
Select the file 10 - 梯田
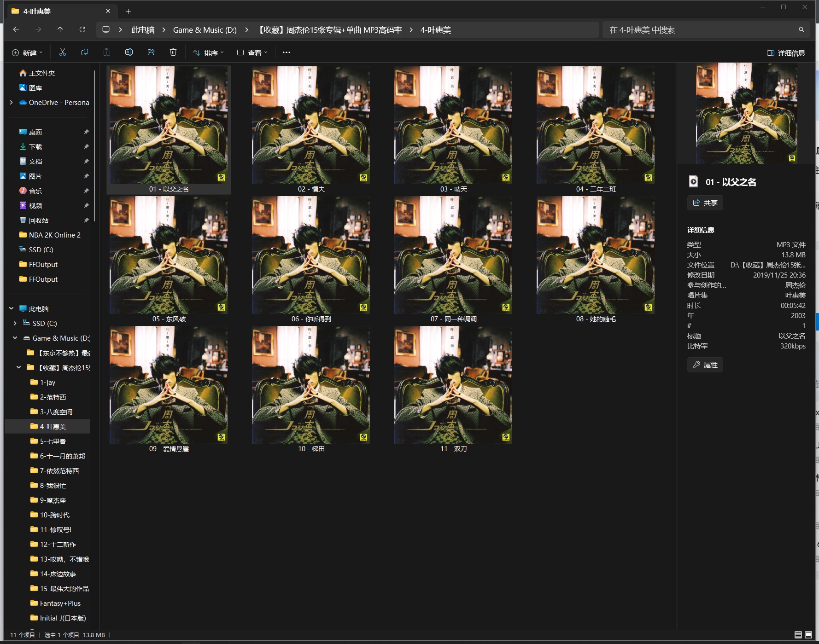tap(311, 389)
